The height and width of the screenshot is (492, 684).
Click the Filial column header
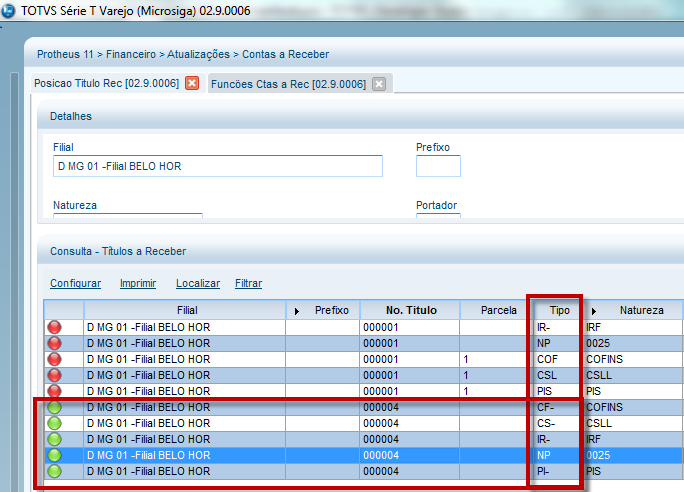(187, 310)
